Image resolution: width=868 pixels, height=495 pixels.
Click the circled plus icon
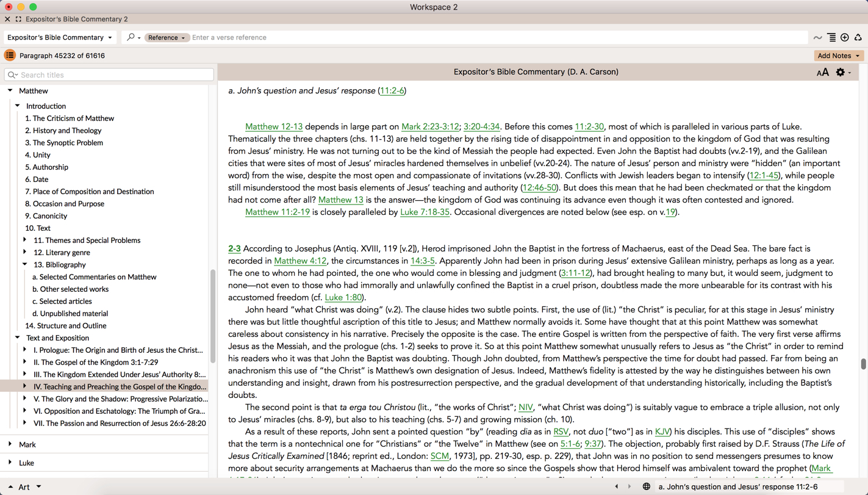[845, 38]
